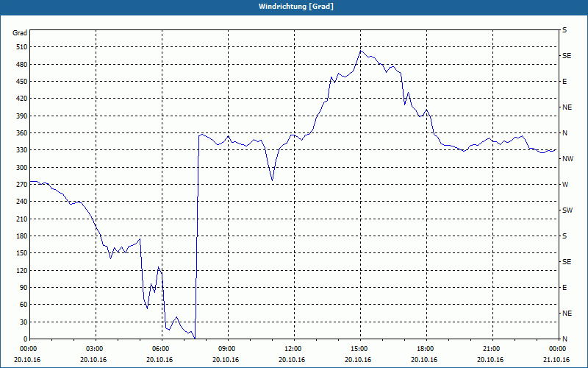The height and width of the screenshot is (368, 588).
Task: Select the 330 y-axis value
Action: point(22,150)
